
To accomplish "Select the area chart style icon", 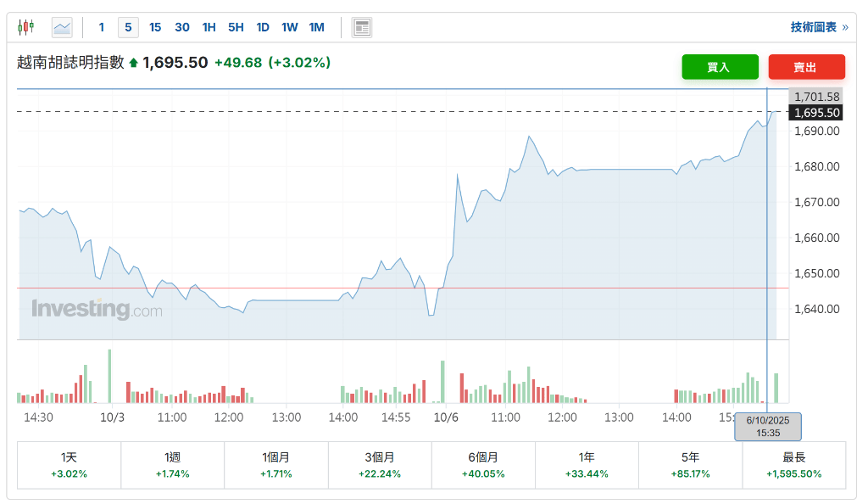I will [61, 26].
